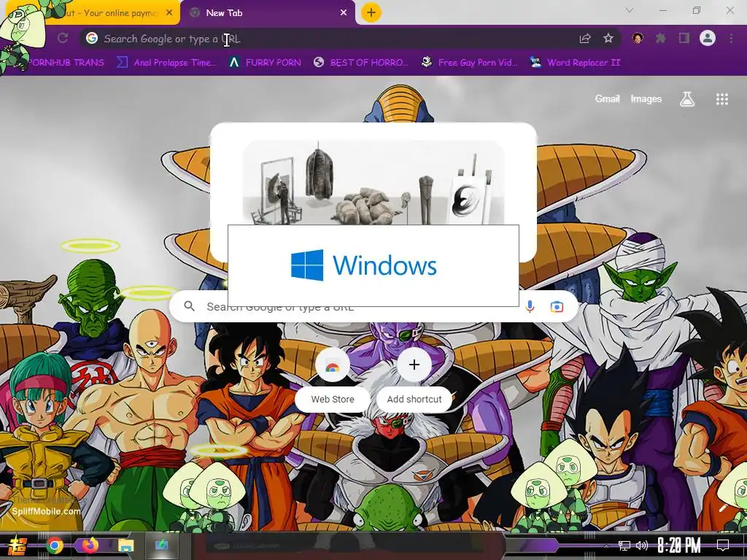The image size is (747, 560).
Task: Search by image with the camera icon
Action: (557, 307)
